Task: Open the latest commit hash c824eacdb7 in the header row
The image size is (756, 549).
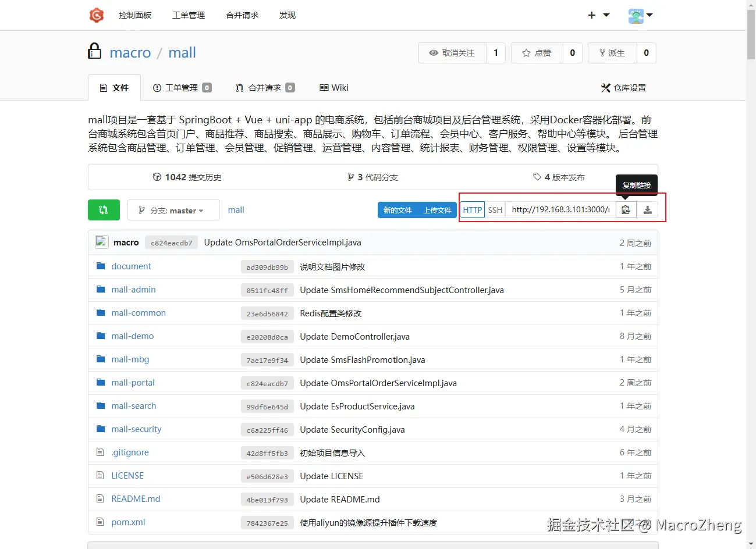Action: 172,243
